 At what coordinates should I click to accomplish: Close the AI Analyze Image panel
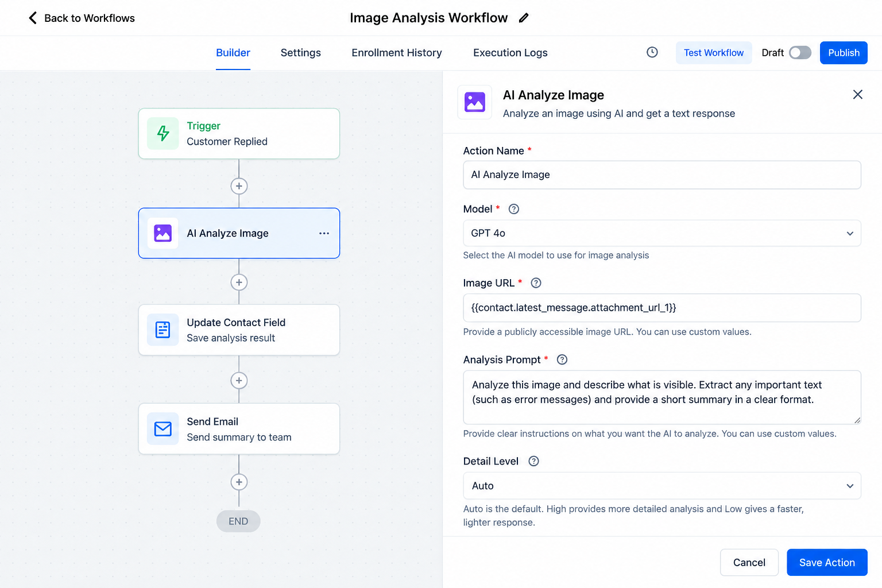point(858,94)
